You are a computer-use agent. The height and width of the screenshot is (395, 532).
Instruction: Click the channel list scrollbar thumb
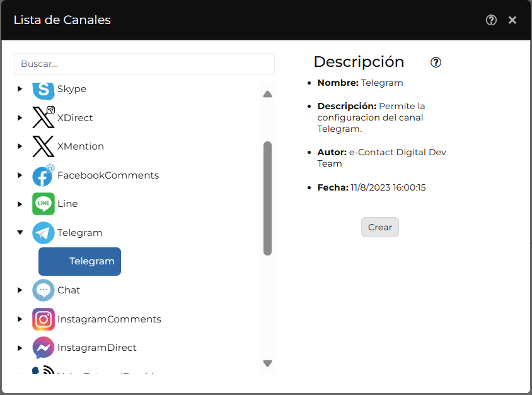coord(267,198)
